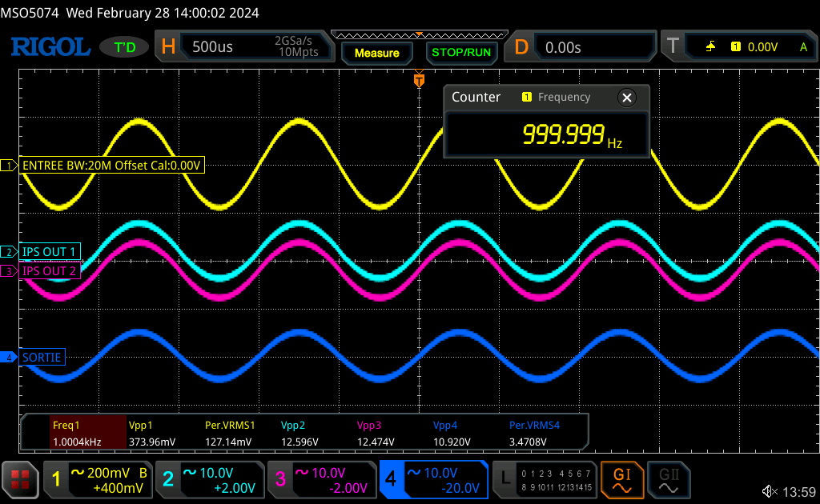
Task: Open the red grid navigation menu icon
Action: 20,479
